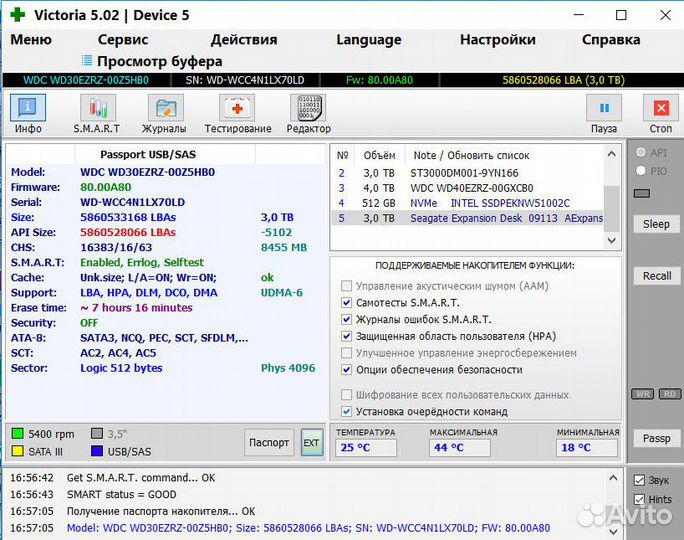Click the red Стоп icon
Image resolution: width=684 pixels, height=540 pixels.
(661, 108)
